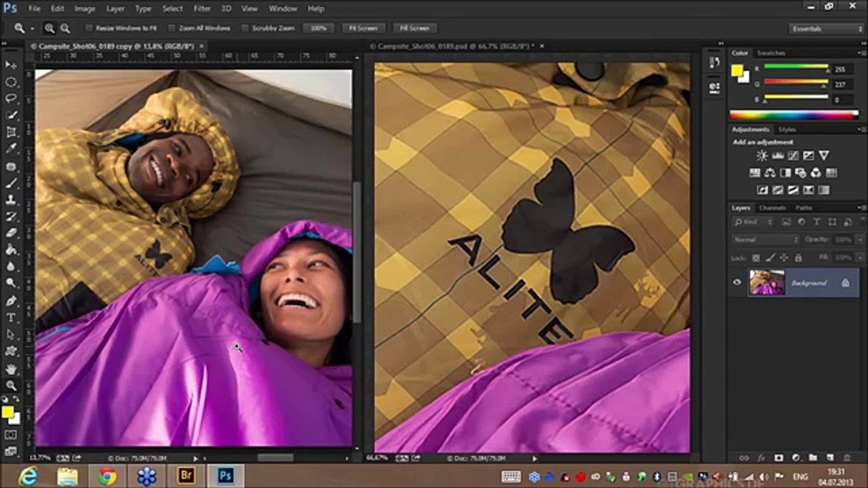Select the Clone Stamp tool
Screen dimensions: 868x488
click(x=11, y=200)
